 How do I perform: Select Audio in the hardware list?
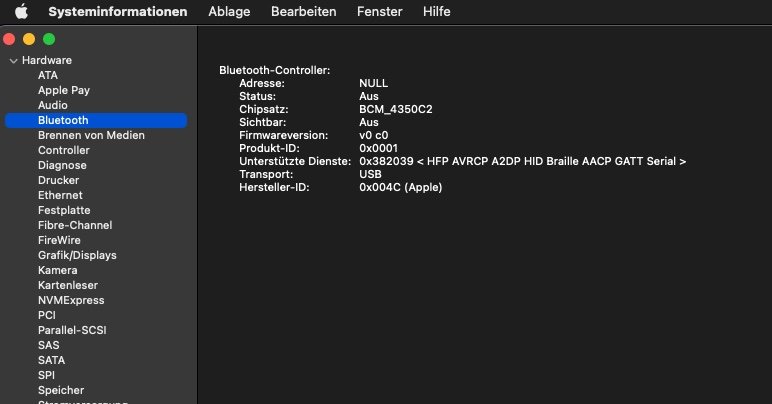(53, 105)
